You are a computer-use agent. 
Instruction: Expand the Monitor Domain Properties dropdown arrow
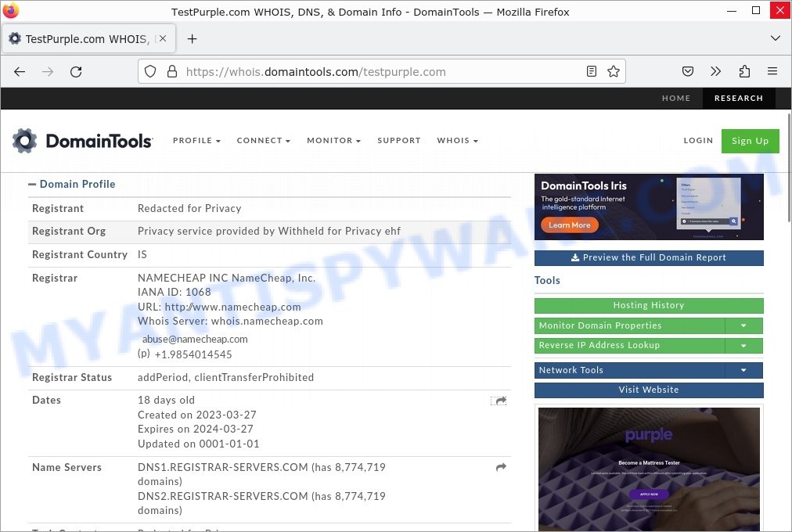pos(743,326)
